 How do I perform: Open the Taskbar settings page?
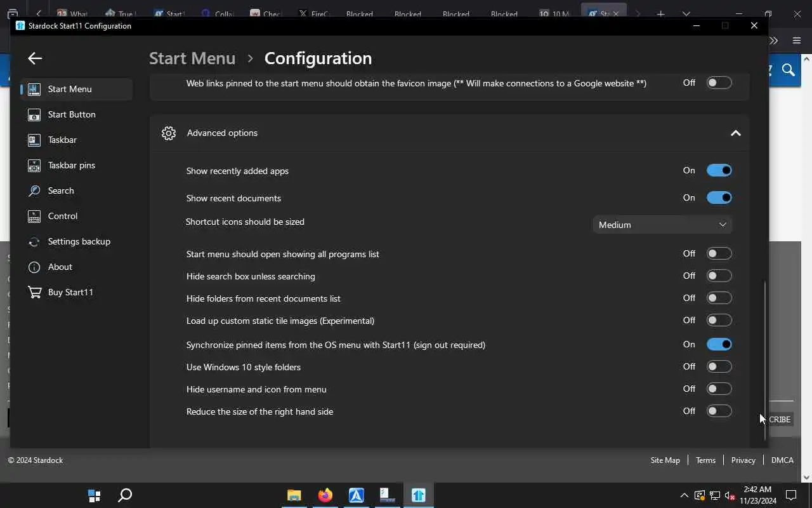click(77, 140)
